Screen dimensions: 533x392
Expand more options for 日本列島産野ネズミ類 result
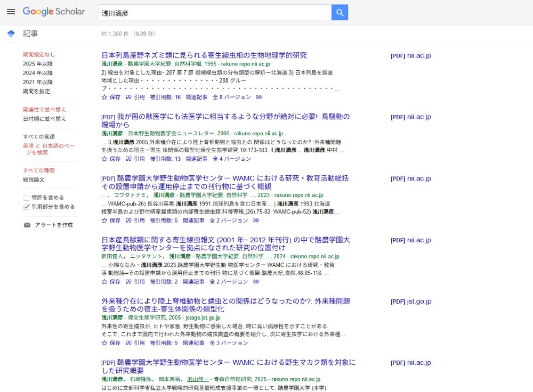point(259,97)
